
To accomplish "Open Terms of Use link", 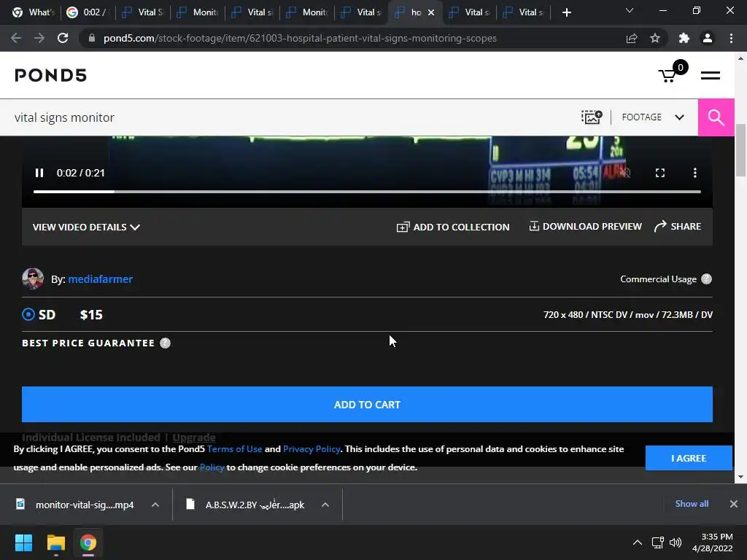I will point(234,449).
